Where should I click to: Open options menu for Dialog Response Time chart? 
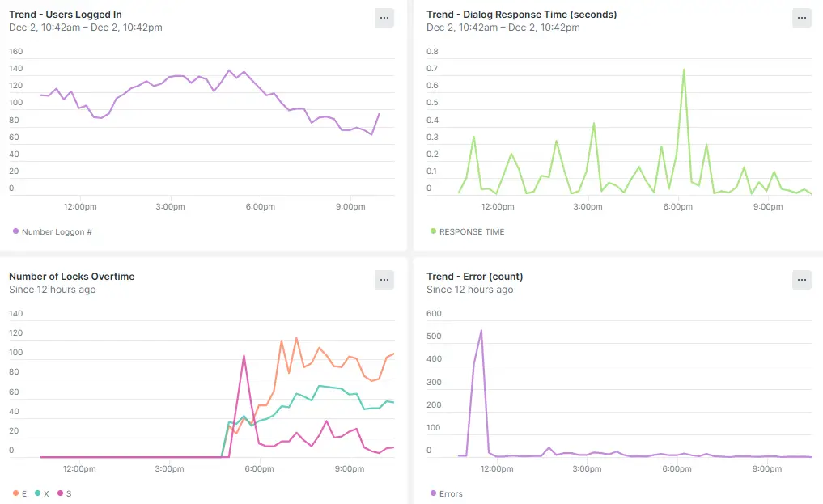[x=801, y=18]
